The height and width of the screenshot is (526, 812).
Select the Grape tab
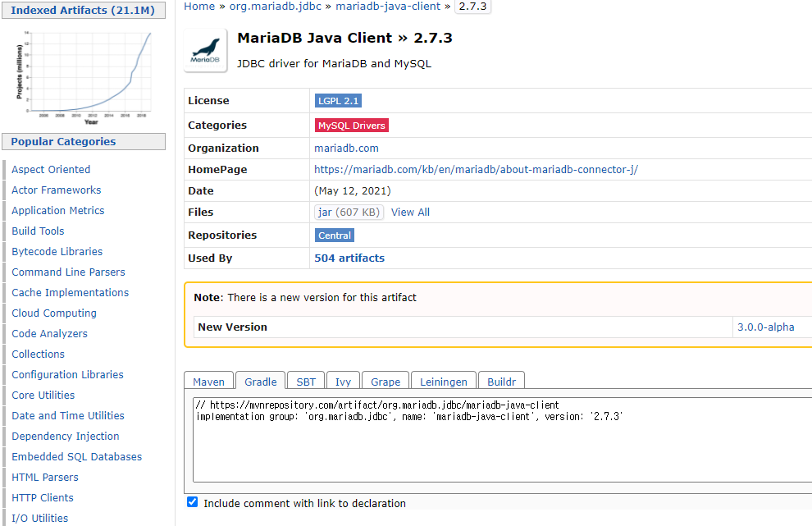click(x=385, y=382)
